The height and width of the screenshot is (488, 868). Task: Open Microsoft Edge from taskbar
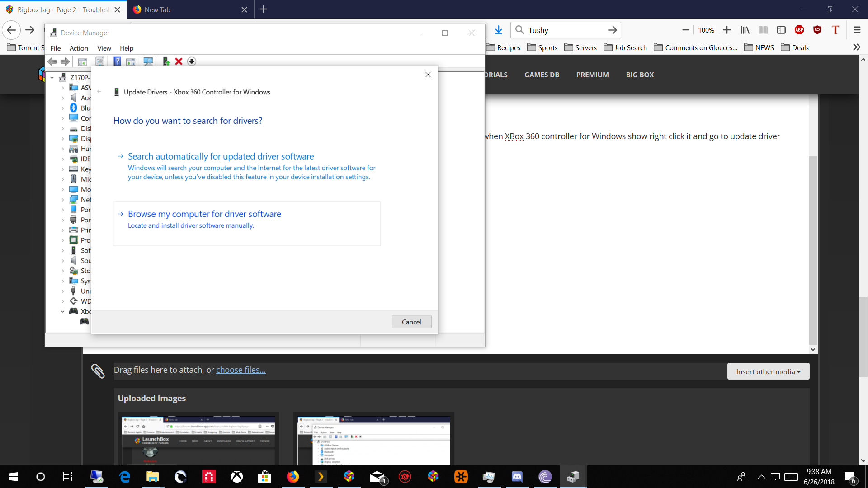[125, 477]
